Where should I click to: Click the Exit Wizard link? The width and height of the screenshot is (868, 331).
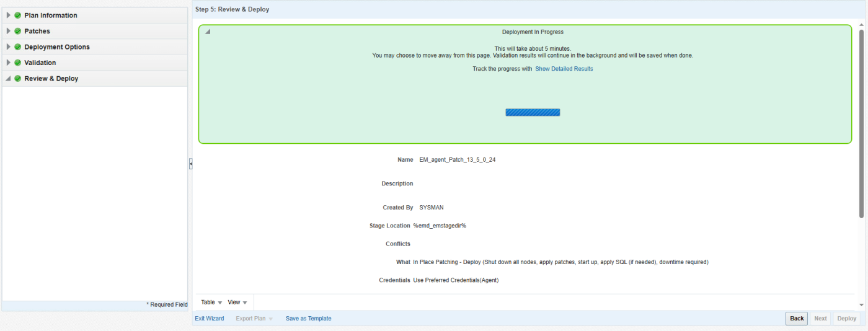click(x=209, y=319)
